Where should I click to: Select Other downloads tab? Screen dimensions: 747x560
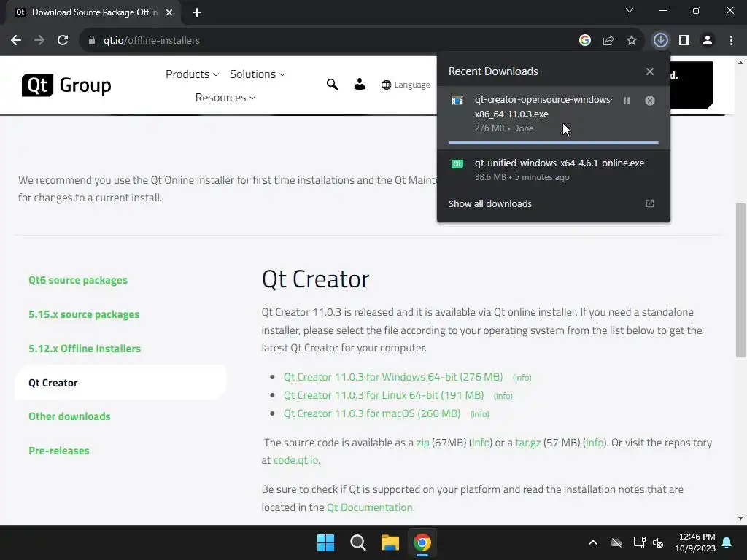[x=69, y=416]
